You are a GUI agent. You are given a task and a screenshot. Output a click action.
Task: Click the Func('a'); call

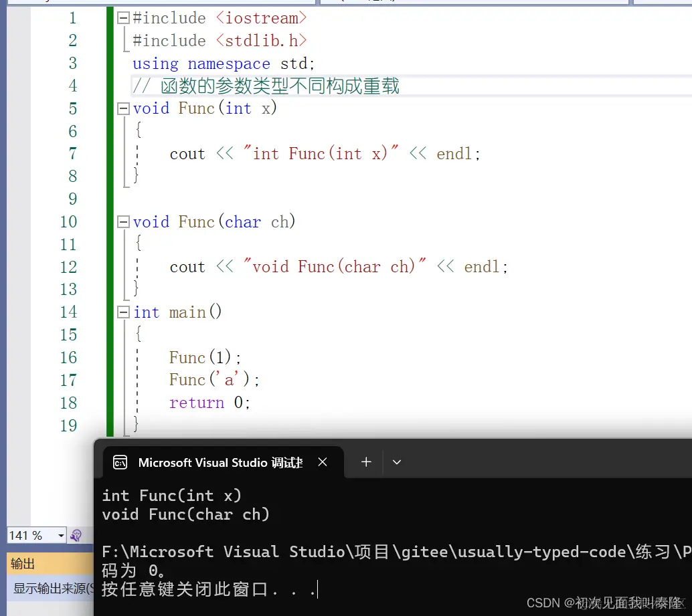pos(214,380)
